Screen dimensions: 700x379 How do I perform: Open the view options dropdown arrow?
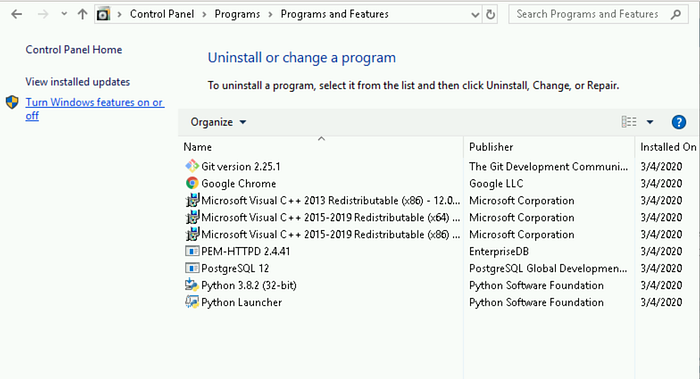tap(650, 122)
